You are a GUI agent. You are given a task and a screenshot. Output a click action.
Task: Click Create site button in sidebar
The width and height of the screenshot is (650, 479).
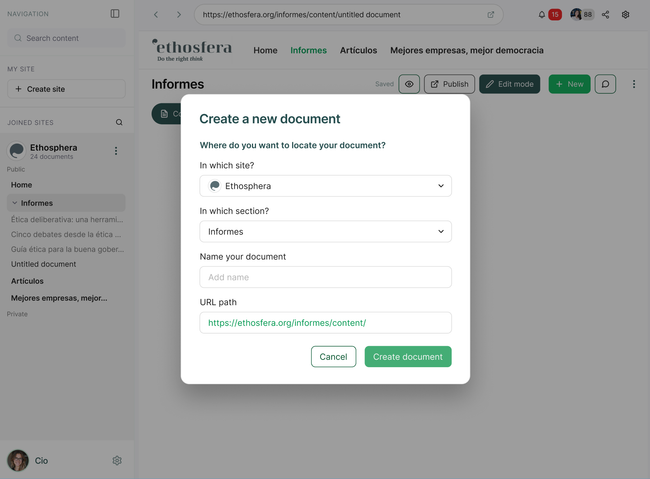point(66,89)
